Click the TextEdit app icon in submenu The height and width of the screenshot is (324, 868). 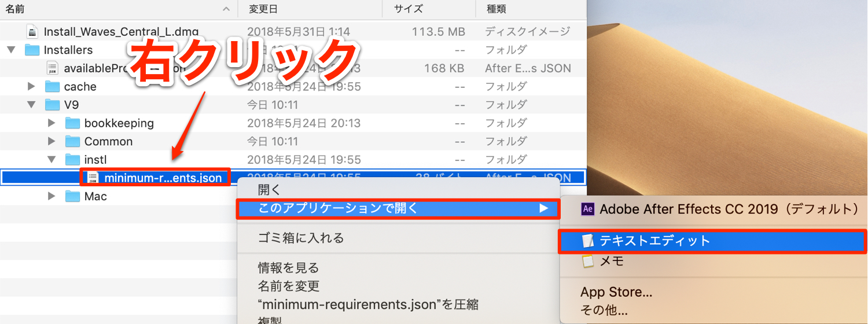point(588,241)
